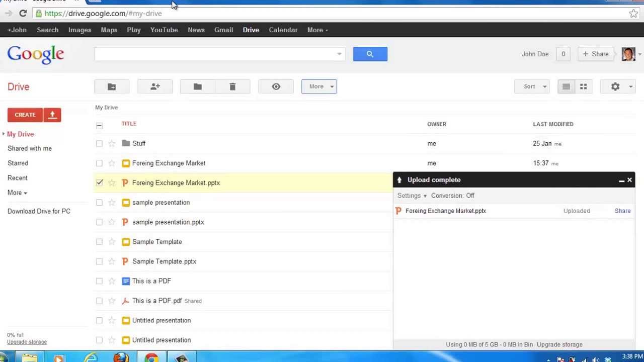This screenshot has height=362, width=644.
Task: Click the red CREATE button
Action: tap(25, 115)
